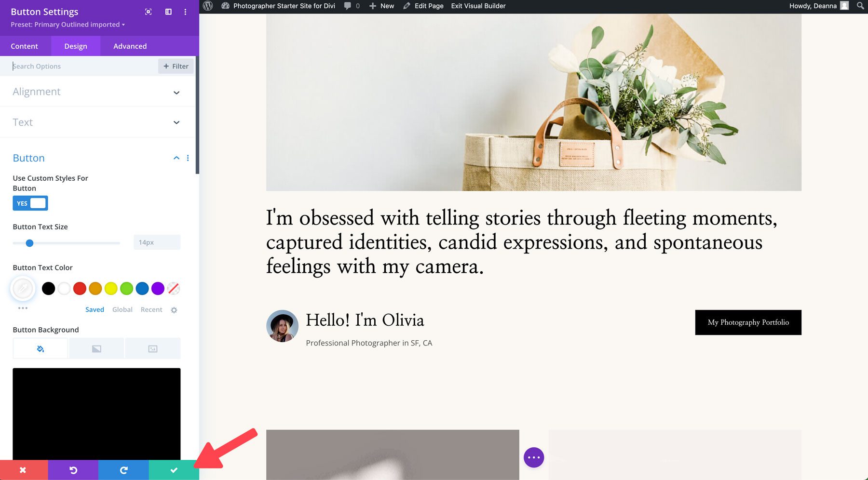Click the green checkmark to save settings
The image size is (868, 480).
(x=174, y=470)
